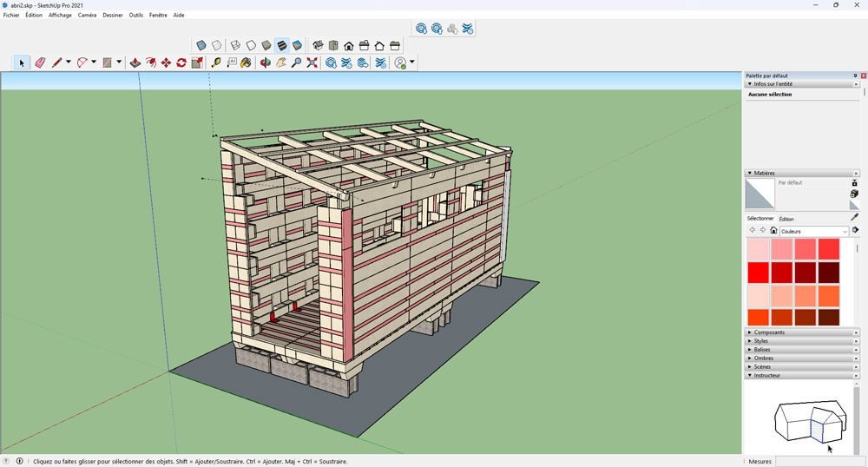868x467 pixels.
Task: Click the Zoom Extents tool
Action: pos(312,63)
